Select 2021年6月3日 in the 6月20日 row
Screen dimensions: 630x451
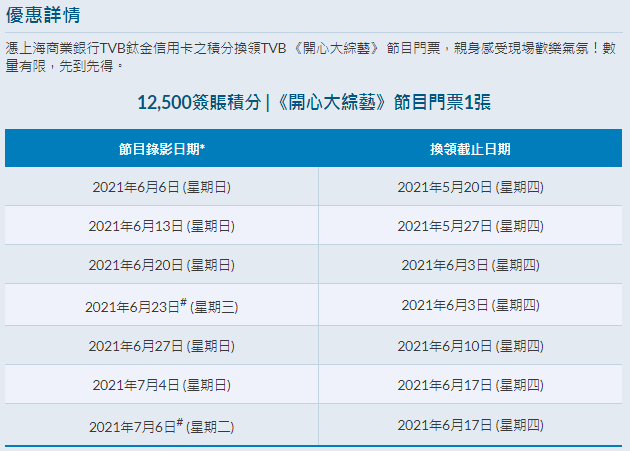[x=470, y=265]
